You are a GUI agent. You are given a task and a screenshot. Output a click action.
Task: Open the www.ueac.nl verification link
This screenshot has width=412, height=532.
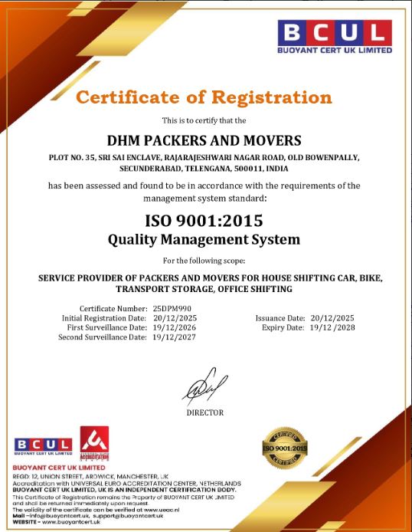[162, 510]
